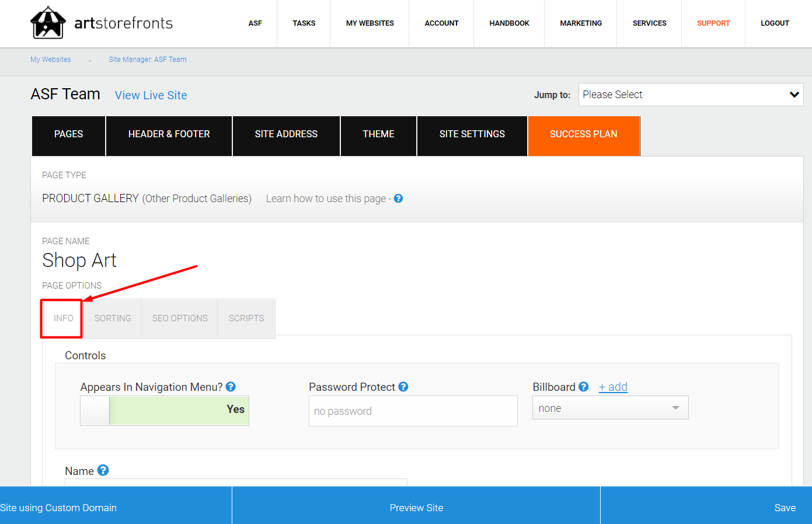Click the Art Storefronts logo icon
The width and height of the screenshot is (812, 524).
[48, 23]
